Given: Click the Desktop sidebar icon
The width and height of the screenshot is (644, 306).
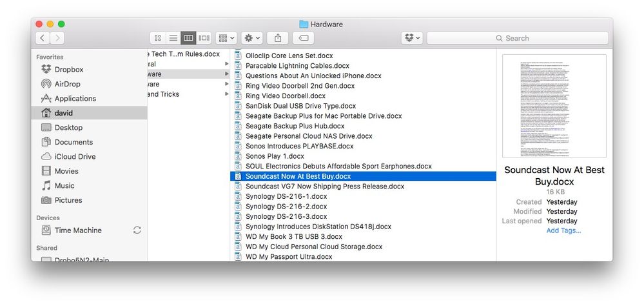Looking at the screenshot, I should pyautogui.click(x=46, y=128).
